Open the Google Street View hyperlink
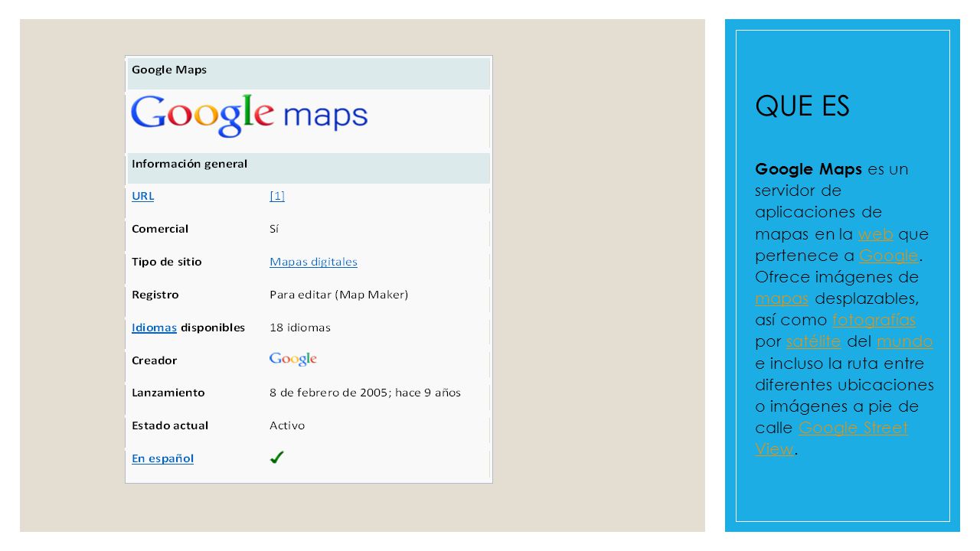The height and width of the screenshot is (551, 980). [x=831, y=439]
